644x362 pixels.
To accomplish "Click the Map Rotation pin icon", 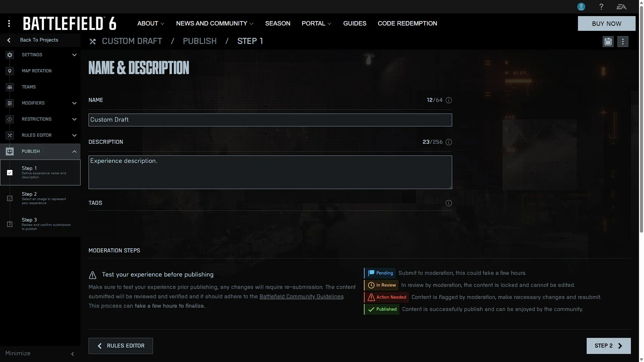I will click(10, 71).
